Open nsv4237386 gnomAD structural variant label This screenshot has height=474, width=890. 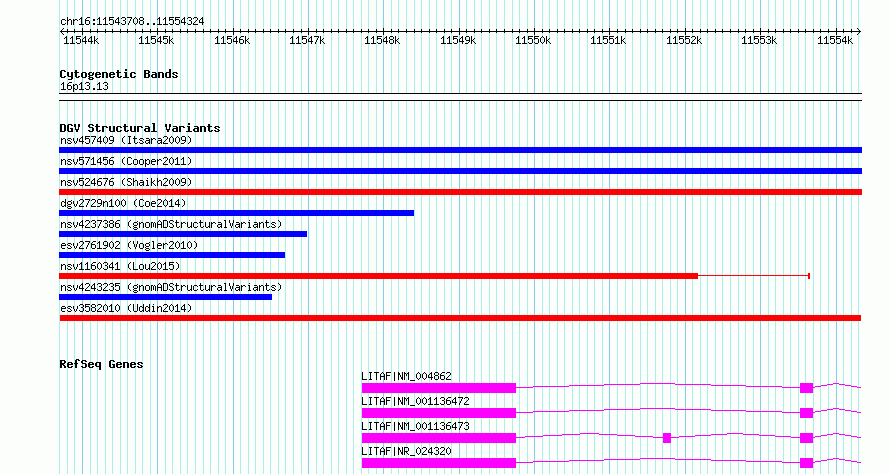coord(171,224)
